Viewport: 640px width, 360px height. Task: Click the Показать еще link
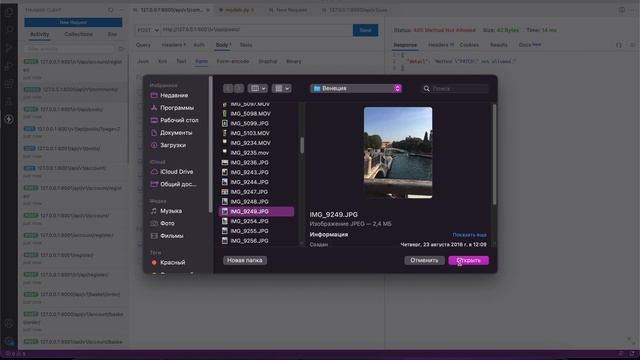tap(469, 235)
